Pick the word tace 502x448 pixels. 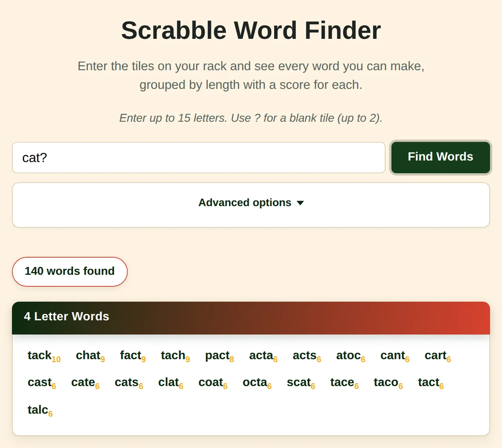pyautogui.click(x=344, y=383)
